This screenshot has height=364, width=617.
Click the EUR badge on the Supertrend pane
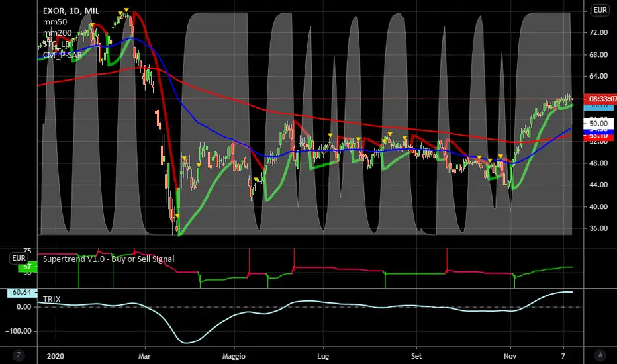coord(19,258)
